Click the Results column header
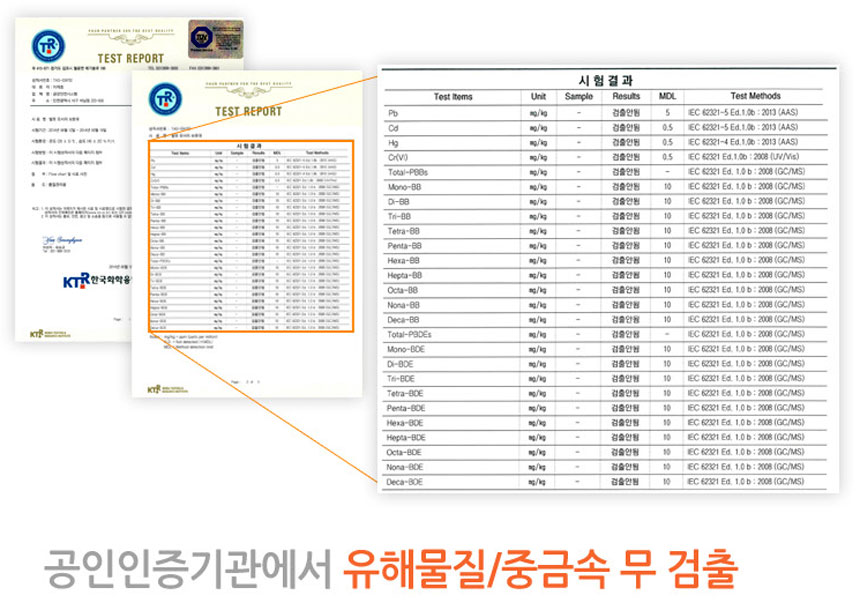860x610 pixels. 626,97
